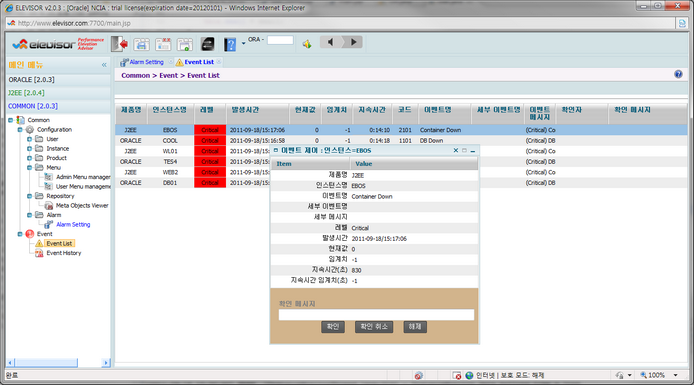This screenshot has width=694, height=385.
Task: Click the Meta Objects Viewer icon
Action: click(48, 205)
